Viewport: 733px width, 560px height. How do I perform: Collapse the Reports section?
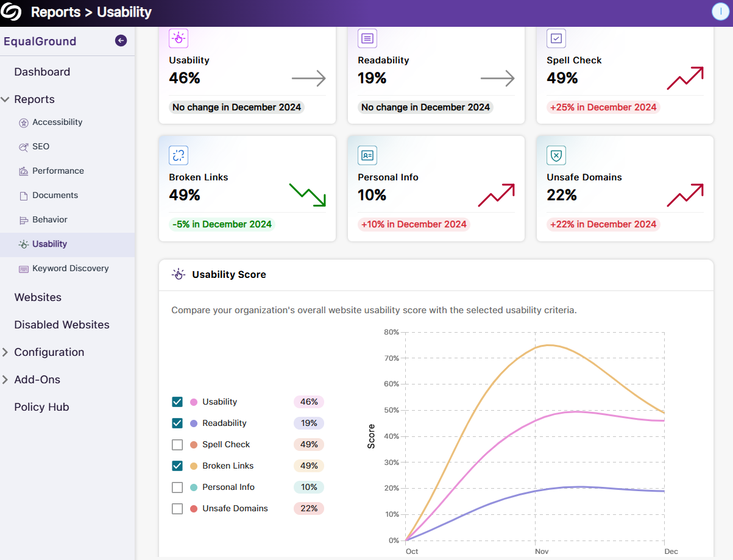tap(6, 99)
